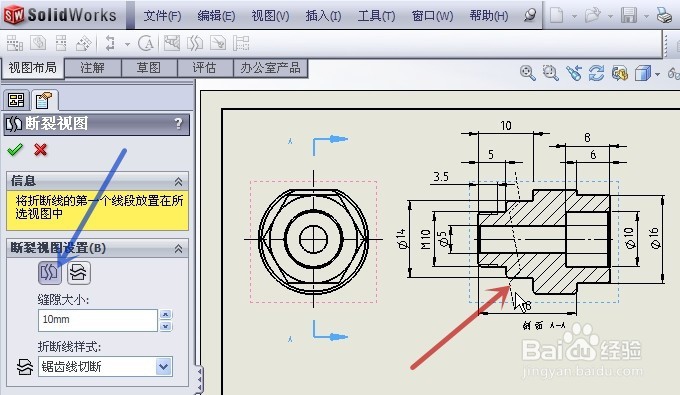
Task: Collapse the 信息 section
Action: [178, 181]
